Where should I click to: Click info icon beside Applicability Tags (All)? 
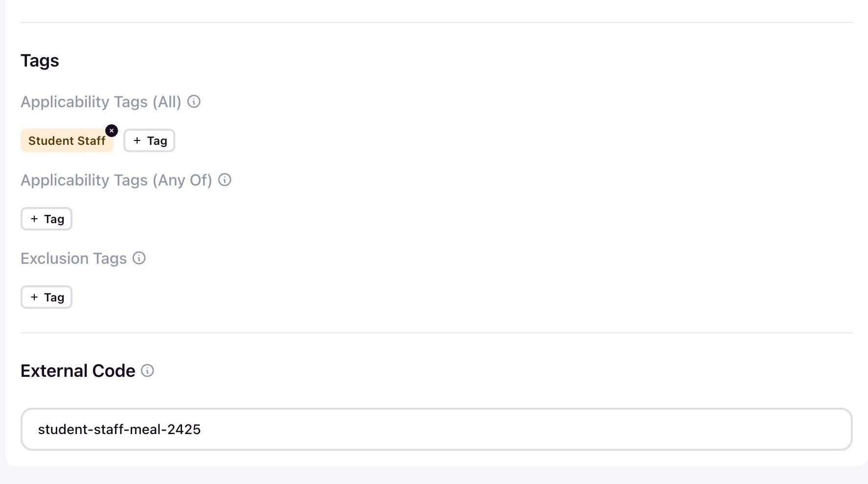pos(194,101)
